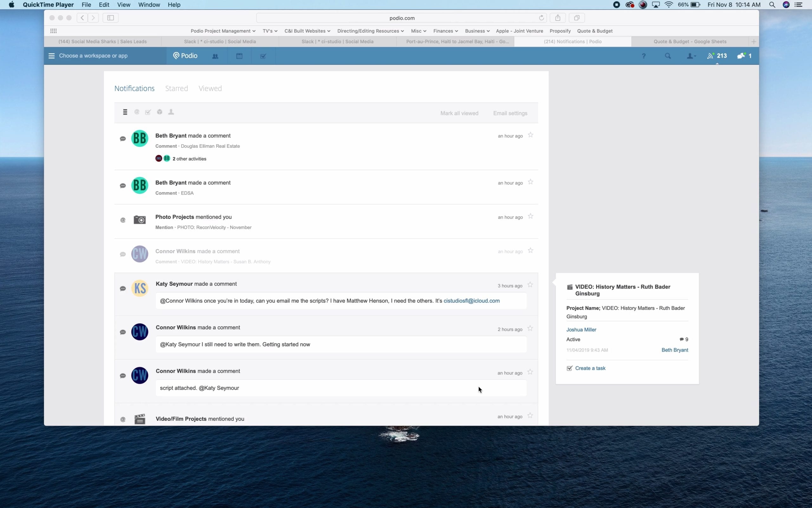Click the Safari forward arrow
The width and height of the screenshot is (812, 508).
click(93, 18)
